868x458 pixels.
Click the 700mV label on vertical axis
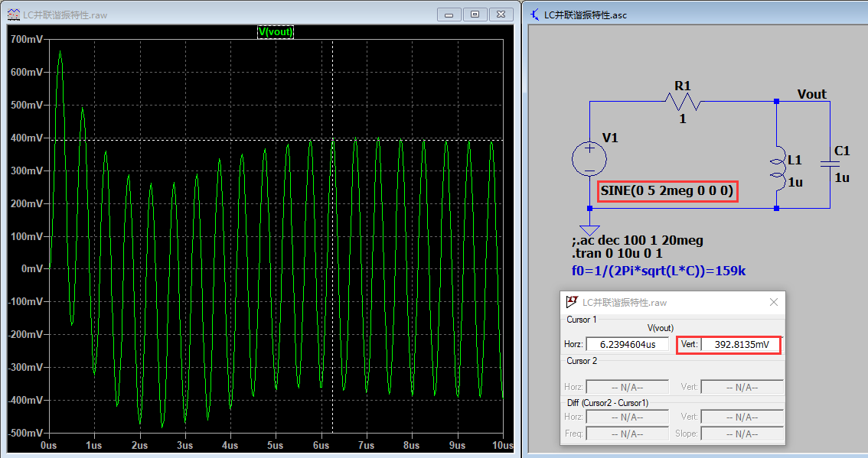27,39
